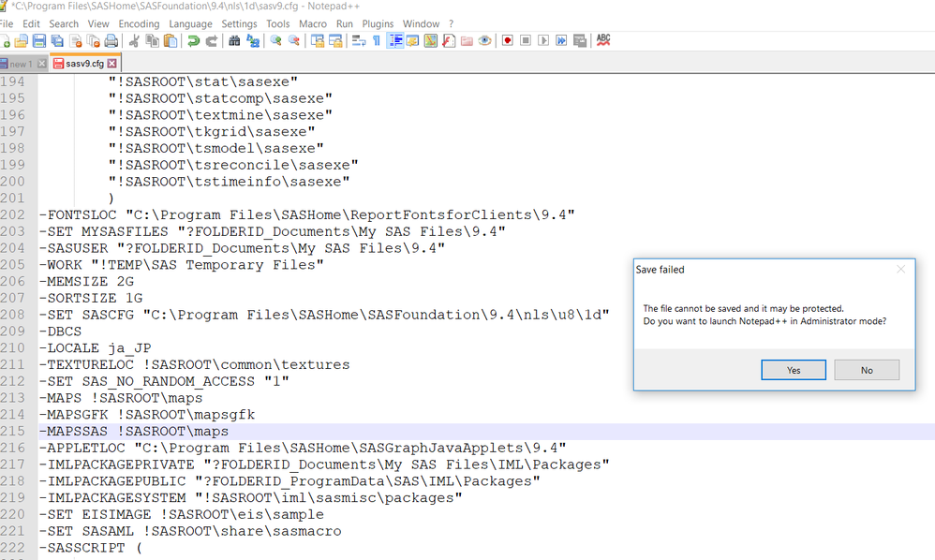Click the Zoom Out magnifier icon
This screenshot has width=935, height=560.
294,40
